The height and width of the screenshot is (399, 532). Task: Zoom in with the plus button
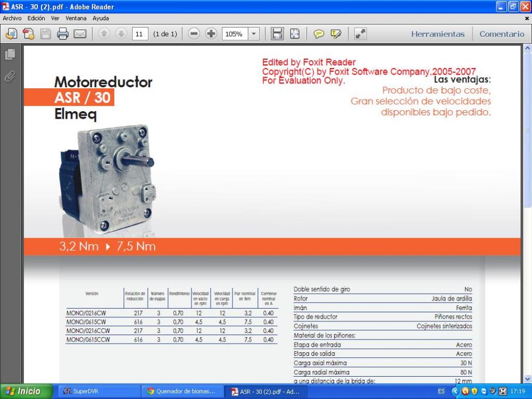tap(211, 34)
